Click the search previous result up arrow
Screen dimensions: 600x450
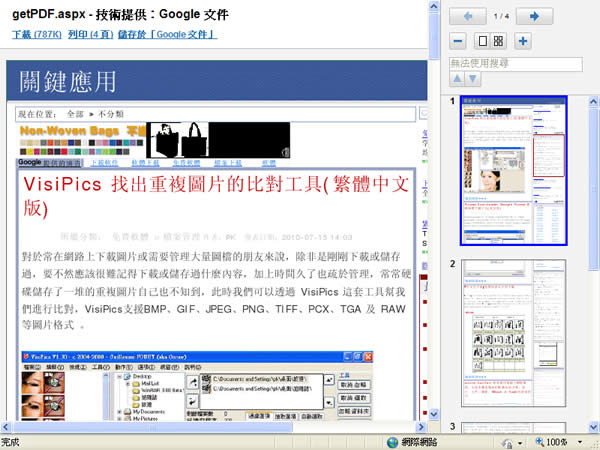pos(457,79)
